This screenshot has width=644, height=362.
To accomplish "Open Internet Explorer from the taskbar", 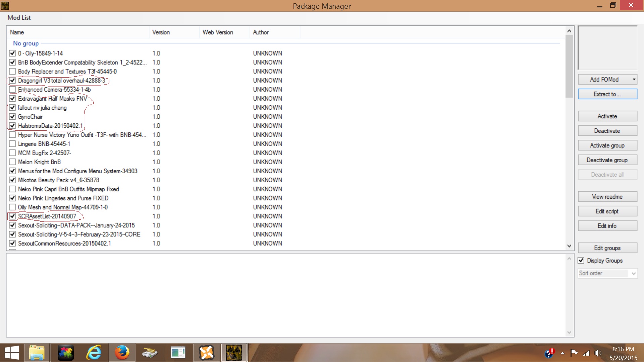I will pos(94,353).
